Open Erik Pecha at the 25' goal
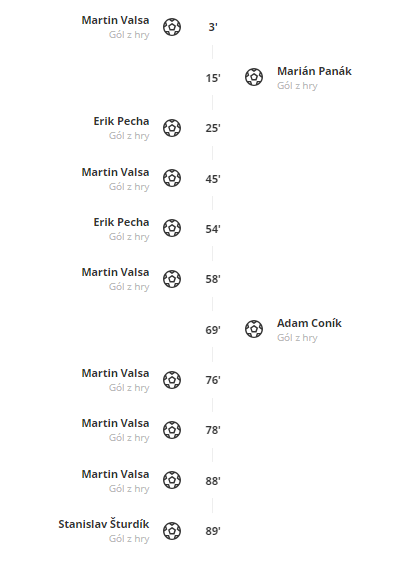This screenshot has width=407, height=570. coord(121,121)
